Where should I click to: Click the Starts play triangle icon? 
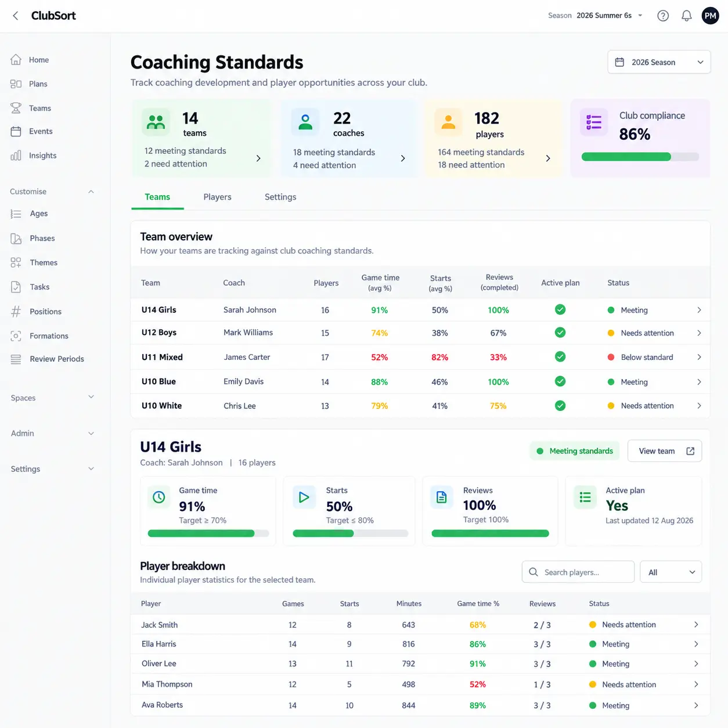304,497
